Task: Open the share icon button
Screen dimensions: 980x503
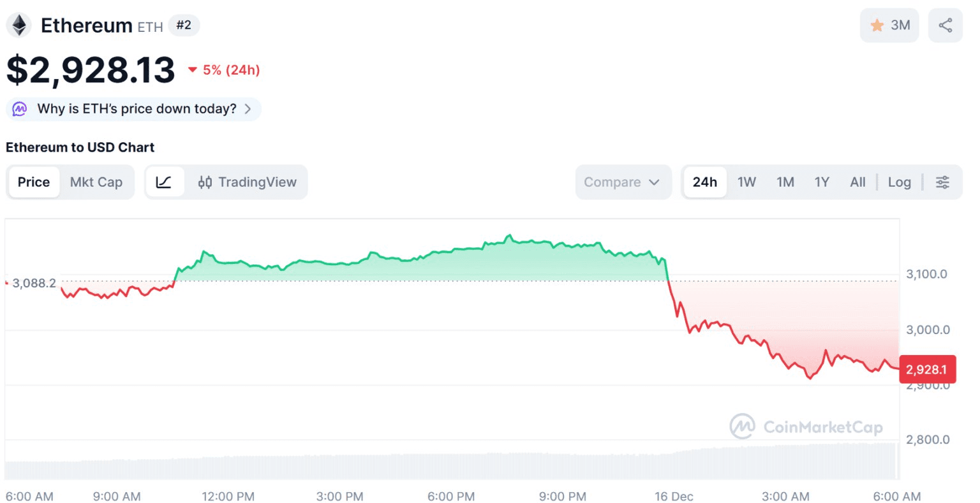Action: coord(945,26)
